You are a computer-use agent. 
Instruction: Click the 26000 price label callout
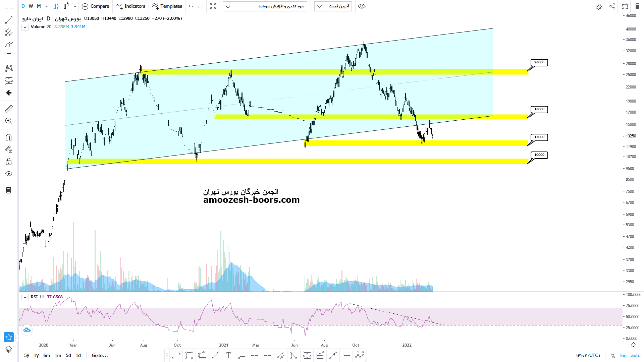tap(539, 63)
